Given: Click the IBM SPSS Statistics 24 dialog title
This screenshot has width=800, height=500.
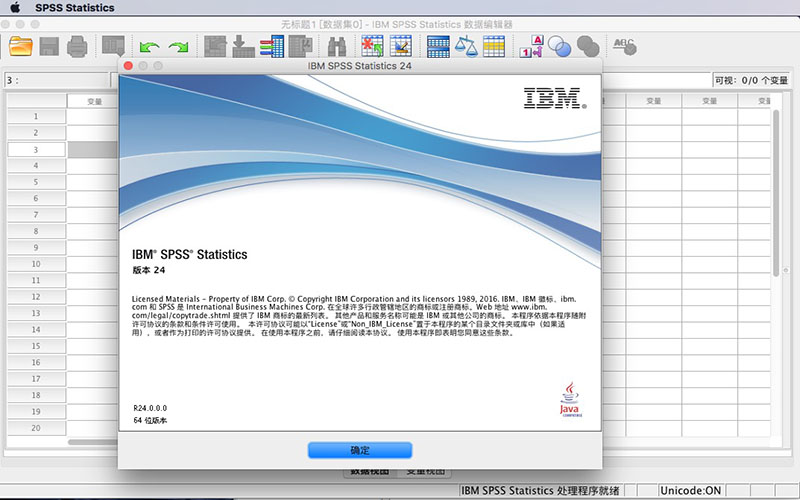Looking at the screenshot, I should [x=360, y=66].
